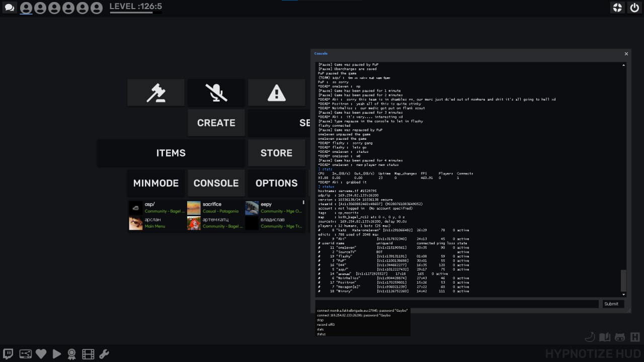Toggle MINMODE button

(155, 183)
